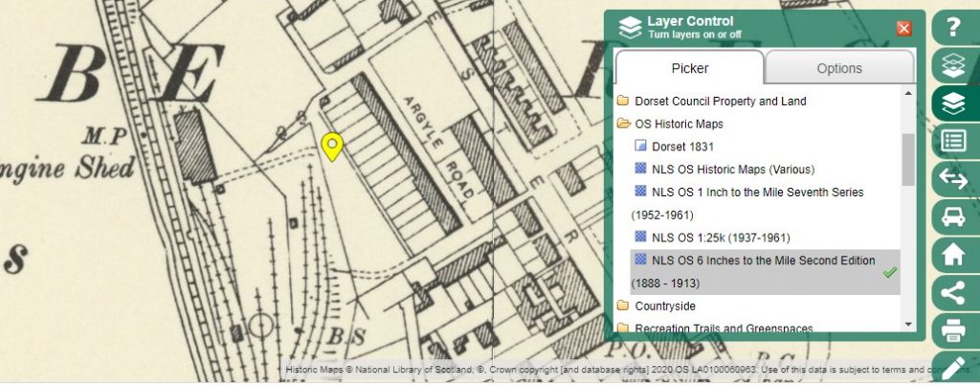Enable NLS OS Historic Maps (Various) layer
Screen dimensions: 980x386
725,169
